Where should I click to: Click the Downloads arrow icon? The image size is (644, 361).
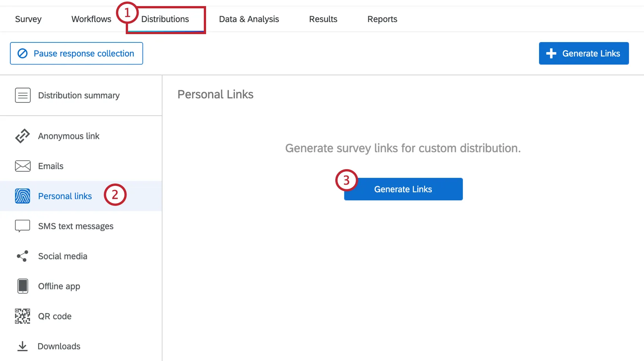[x=23, y=346]
